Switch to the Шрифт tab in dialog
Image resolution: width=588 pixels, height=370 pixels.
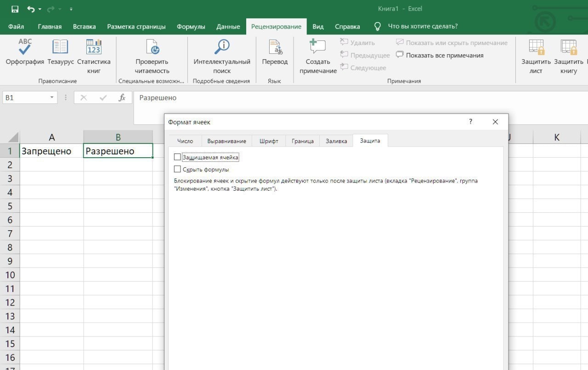[269, 141]
